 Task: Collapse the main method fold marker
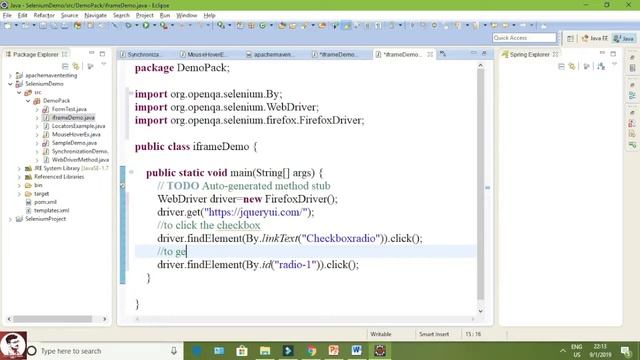(x=131, y=172)
